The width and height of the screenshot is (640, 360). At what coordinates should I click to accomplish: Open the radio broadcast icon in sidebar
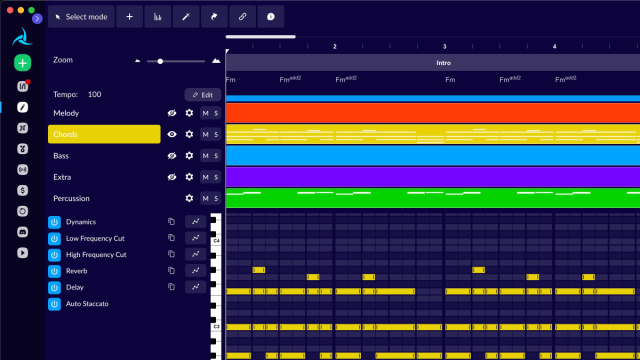(x=22, y=169)
